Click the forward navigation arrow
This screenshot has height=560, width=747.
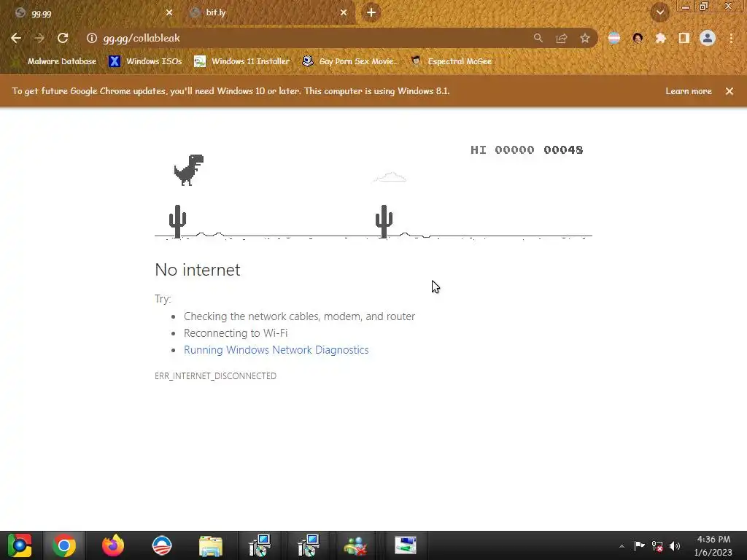tap(39, 38)
